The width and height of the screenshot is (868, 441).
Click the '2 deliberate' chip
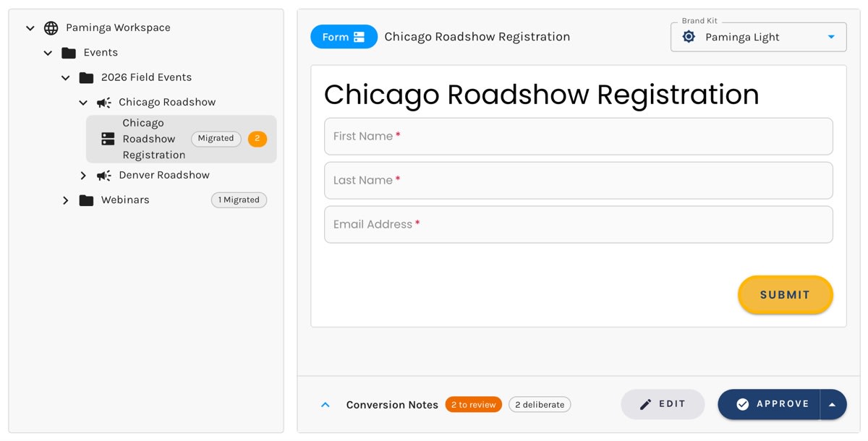tap(540, 405)
